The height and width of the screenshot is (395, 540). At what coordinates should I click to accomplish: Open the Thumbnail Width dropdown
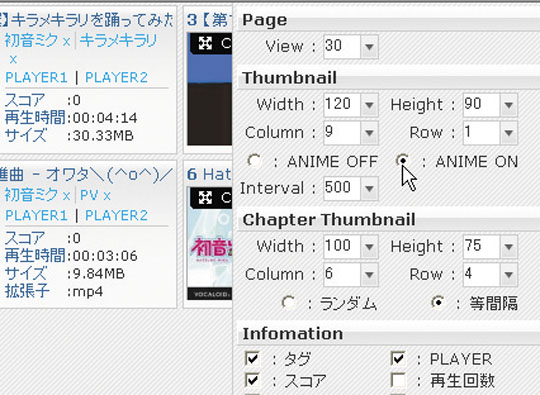pos(369,105)
